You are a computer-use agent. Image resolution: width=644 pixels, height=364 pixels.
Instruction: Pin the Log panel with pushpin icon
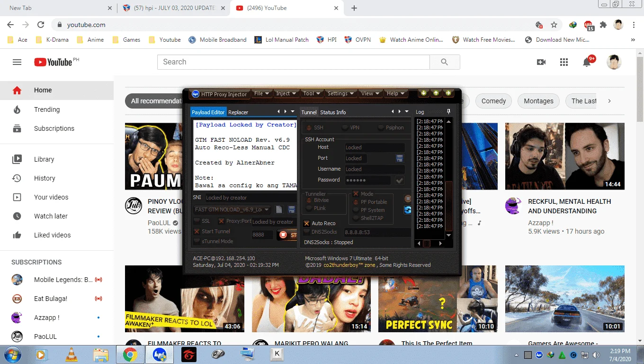coord(449,112)
